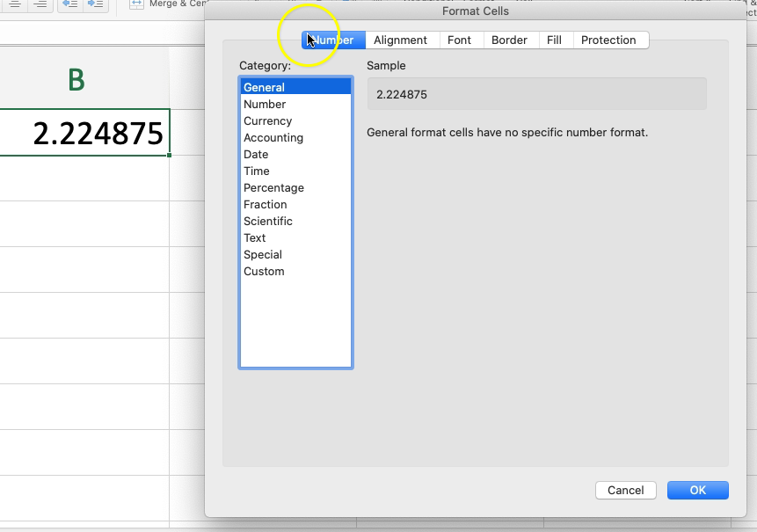Choose Date as the number category

click(x=255, y=154)
